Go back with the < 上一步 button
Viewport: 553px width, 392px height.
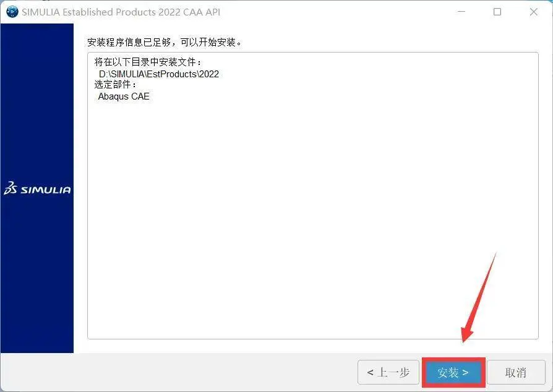point(388,372)
